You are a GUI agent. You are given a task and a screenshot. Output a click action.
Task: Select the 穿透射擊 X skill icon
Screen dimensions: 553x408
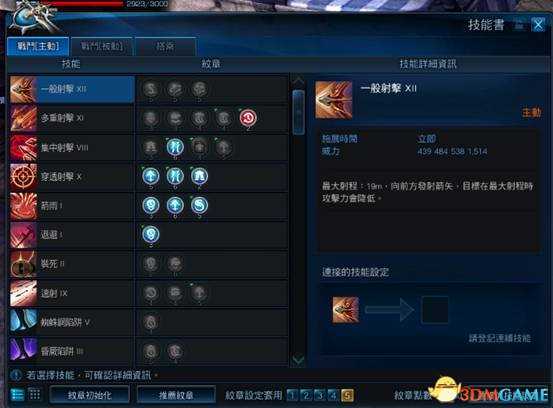pyautogui.click(x=23, y=177)
